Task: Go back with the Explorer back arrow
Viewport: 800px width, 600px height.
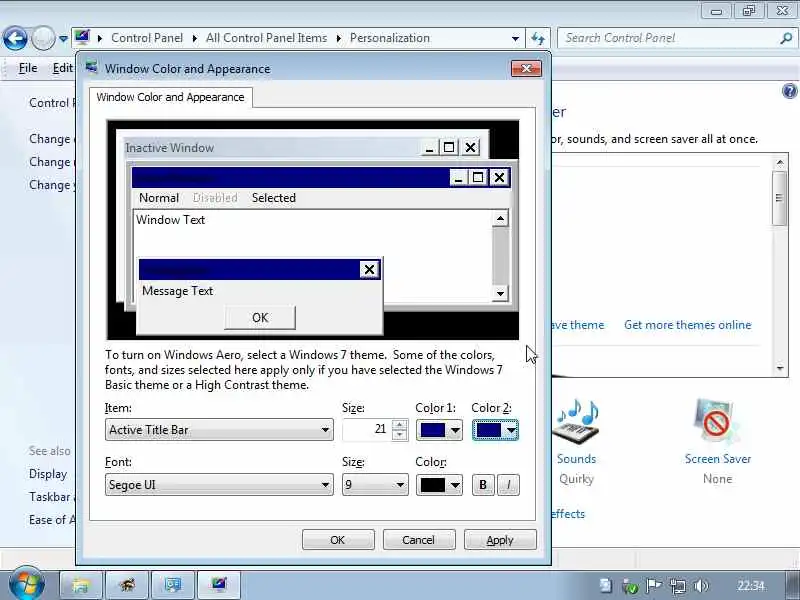Action: click(15, 38)
